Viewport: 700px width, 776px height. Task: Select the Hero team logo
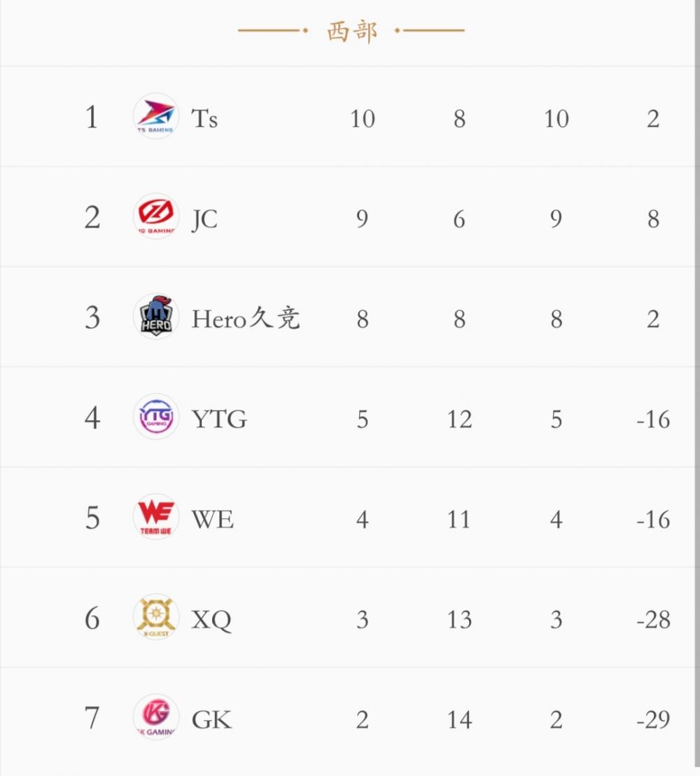point(155,317)
